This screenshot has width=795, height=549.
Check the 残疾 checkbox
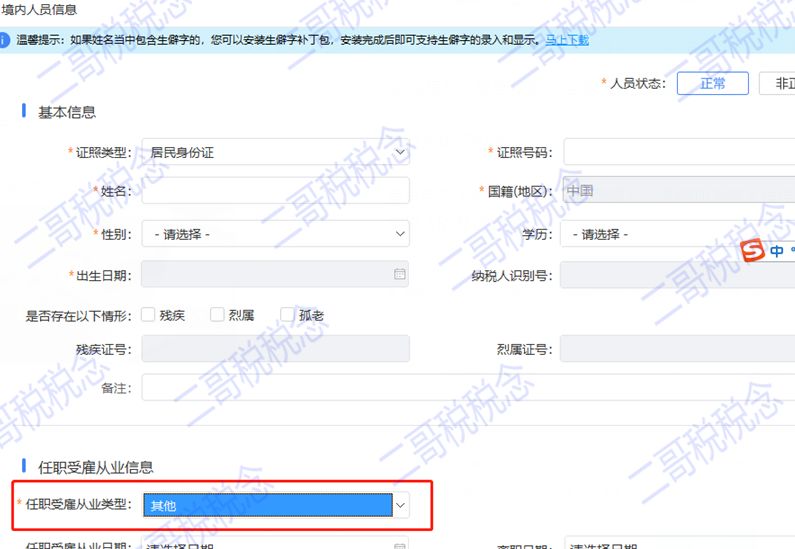[x=149, y=315]
